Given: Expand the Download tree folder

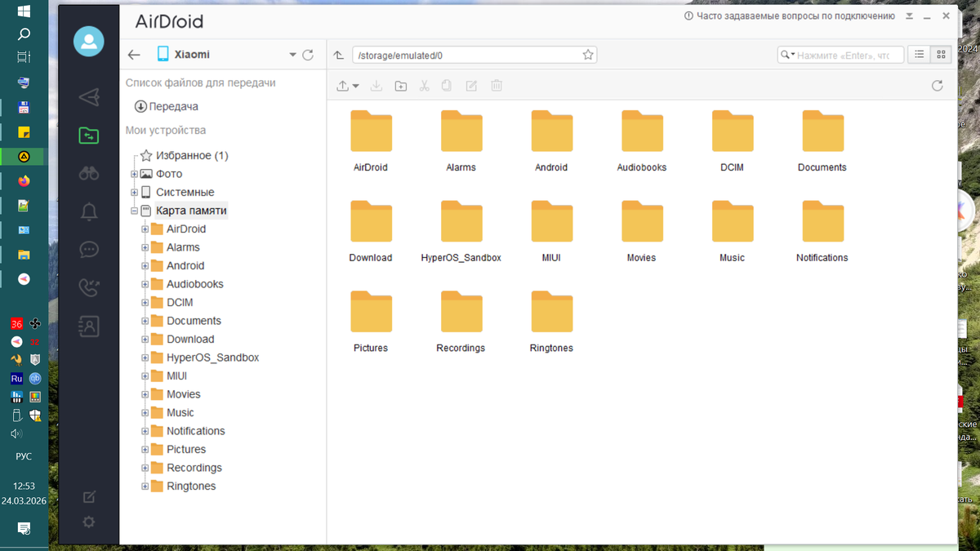Looking at the screenshot, I should (145, 340).
